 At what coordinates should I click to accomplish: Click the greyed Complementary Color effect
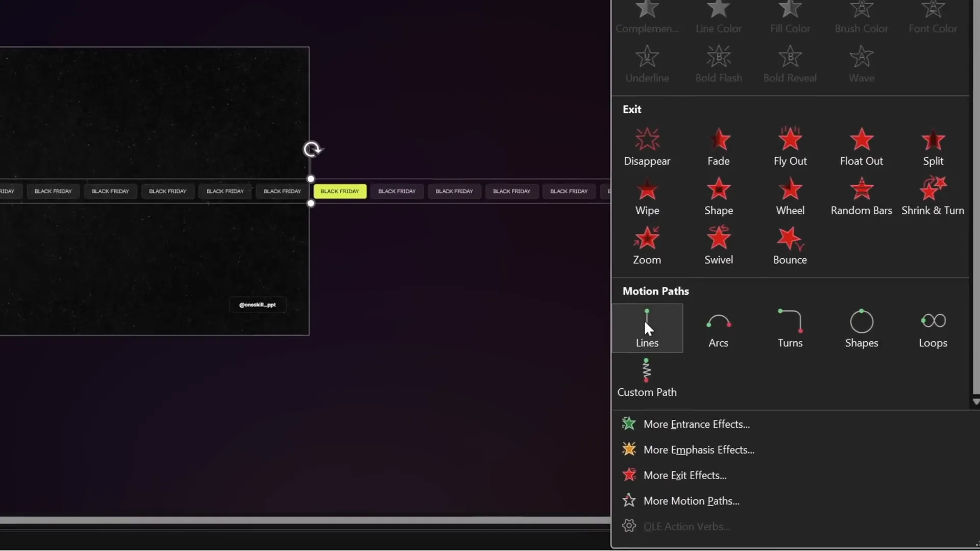(647, 18)
